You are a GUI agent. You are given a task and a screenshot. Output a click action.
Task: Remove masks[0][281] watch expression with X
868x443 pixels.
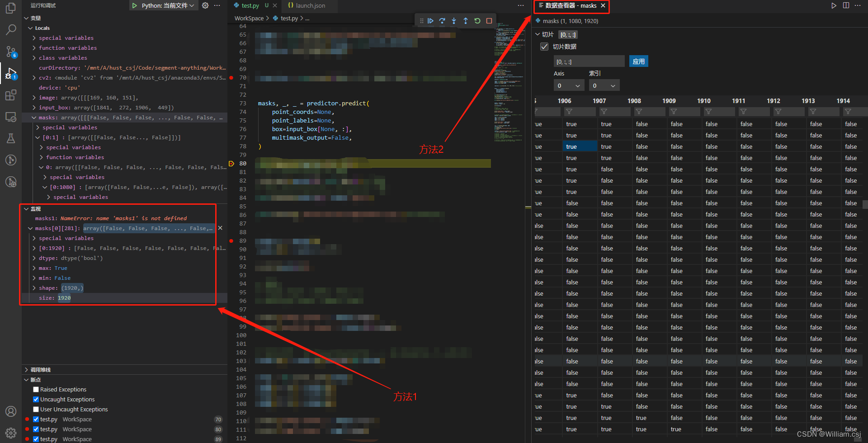pyautogui.click(x=220, y=228)
